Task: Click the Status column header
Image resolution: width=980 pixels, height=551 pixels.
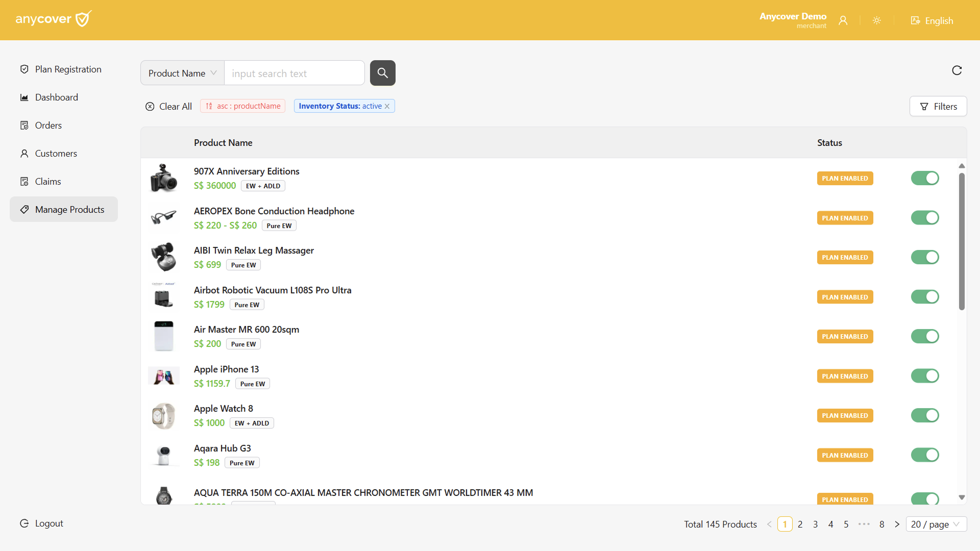Action: 829,143
